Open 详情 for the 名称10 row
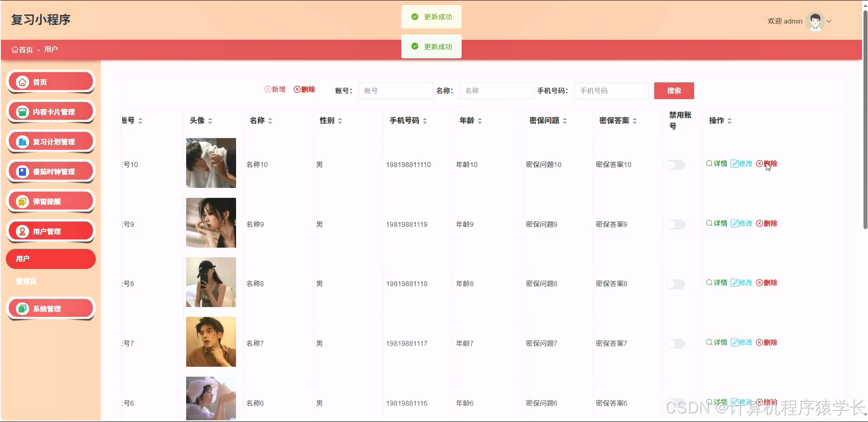The width and height of the screenshot is (868, 422). [x=716, y=164]
